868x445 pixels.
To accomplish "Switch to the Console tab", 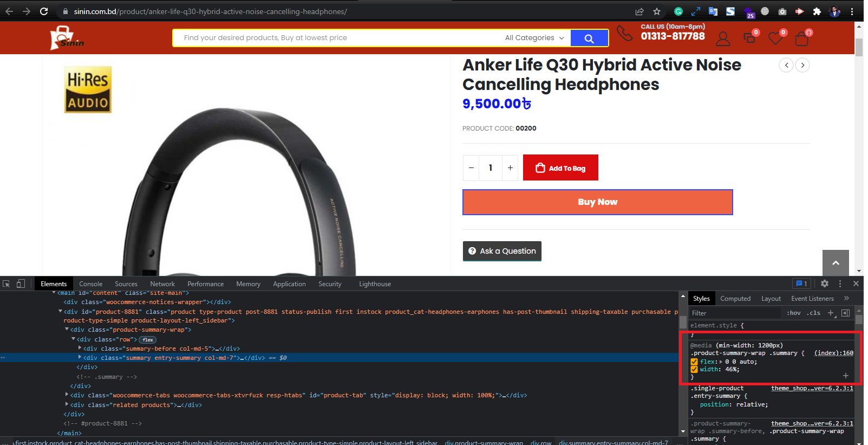I will point(90,283).
